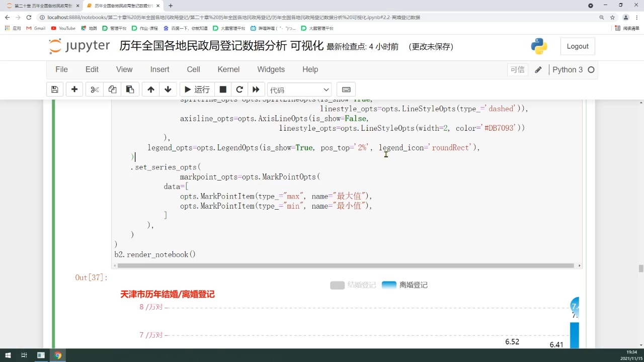
Task: Go back in browser history
Action: click(x=7, y=17)
